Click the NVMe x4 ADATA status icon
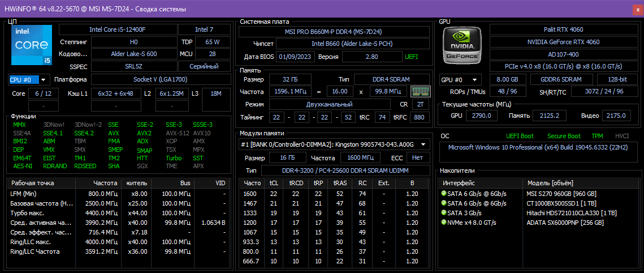The height and width of the screenshot is (273, 644). coord(444,223)
